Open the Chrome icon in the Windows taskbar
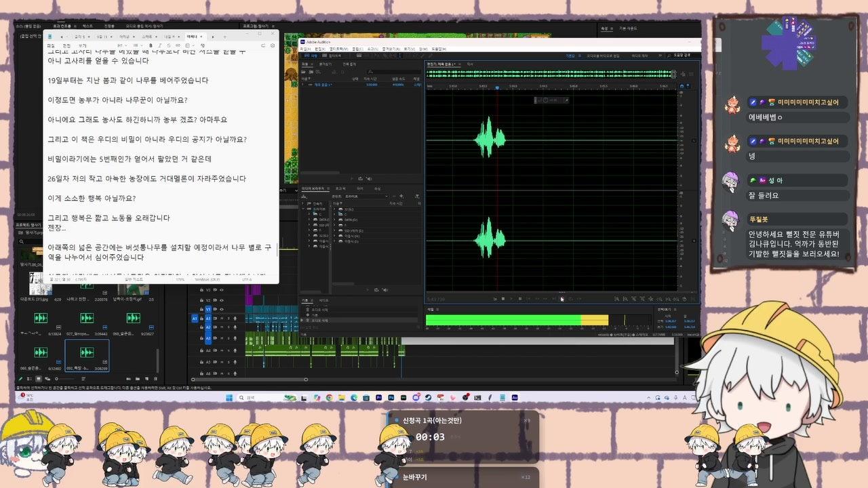 [329, 397]
